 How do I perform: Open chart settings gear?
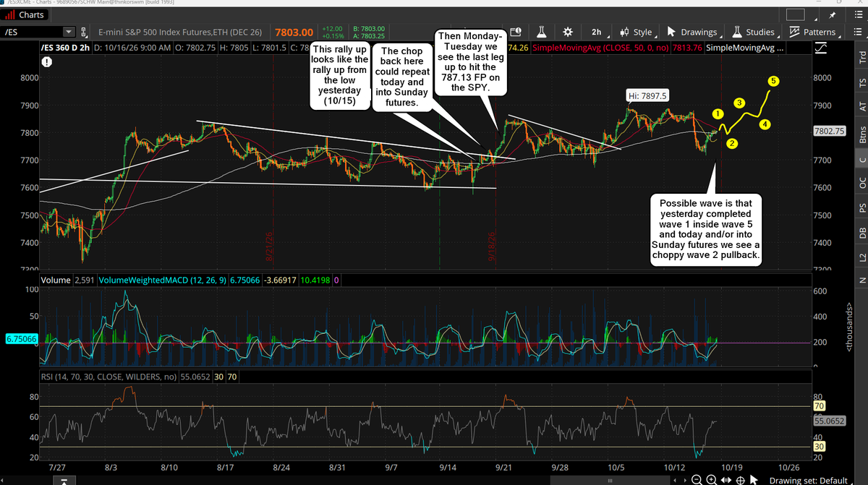coord(568,32)
